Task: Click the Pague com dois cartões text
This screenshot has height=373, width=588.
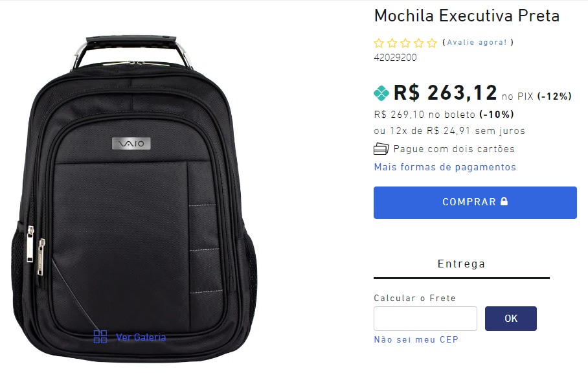Action: [454, 149]
